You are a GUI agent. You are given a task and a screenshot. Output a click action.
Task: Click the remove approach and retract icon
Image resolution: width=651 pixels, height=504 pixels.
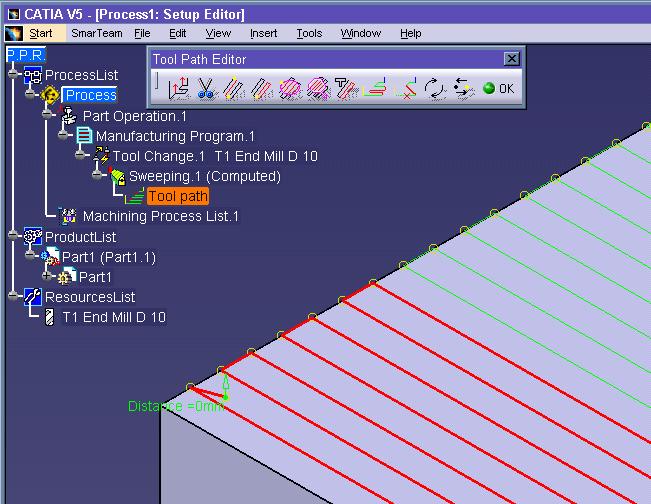pos(405,88)
